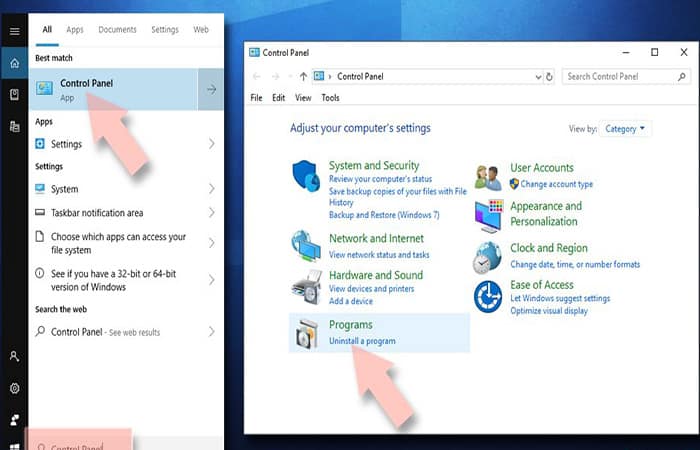Open the Edit menu in Control Panel
700x450 pixels.
(279, 98)
